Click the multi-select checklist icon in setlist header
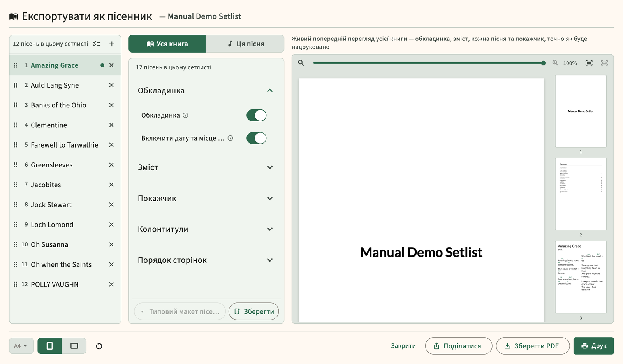The image size is (623, 364). point(97,44)
